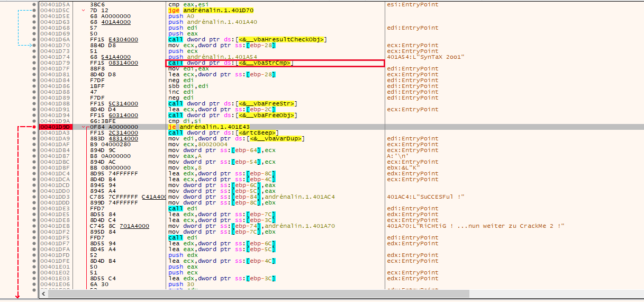Click comment A:'\n'
644x302 pixels.
click(397, 156)
